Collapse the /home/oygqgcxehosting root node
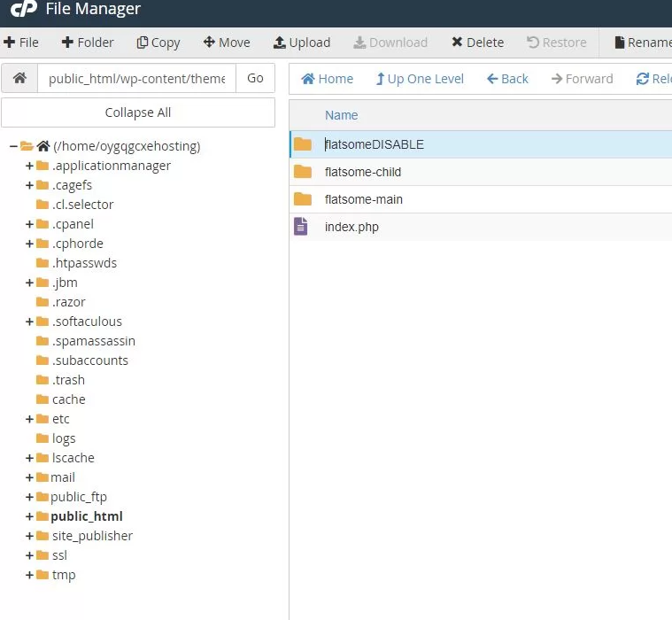The image size is (672, 620). point(13,146)
